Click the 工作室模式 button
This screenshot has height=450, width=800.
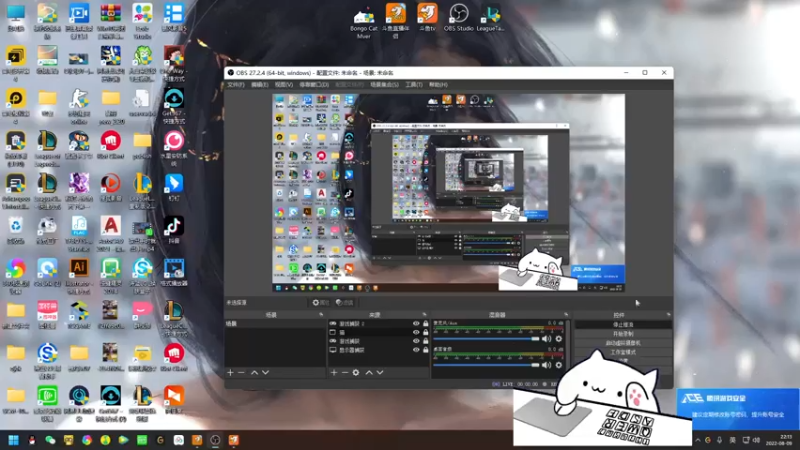(622, 352)
